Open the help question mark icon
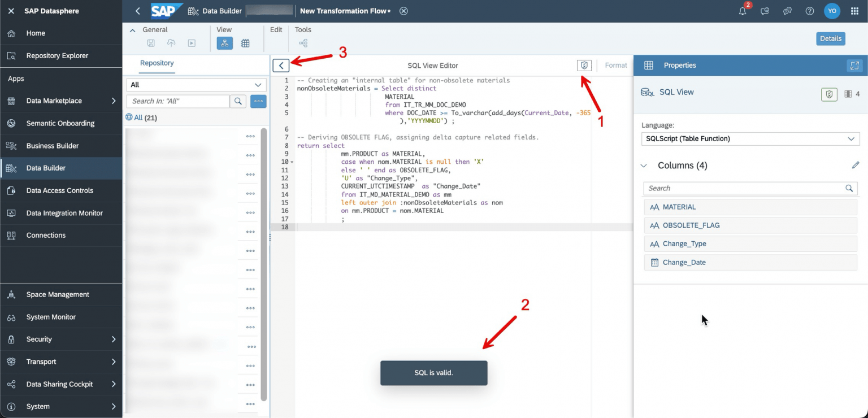This screenshot has height=418, width=868. click(x=810, y=11)
